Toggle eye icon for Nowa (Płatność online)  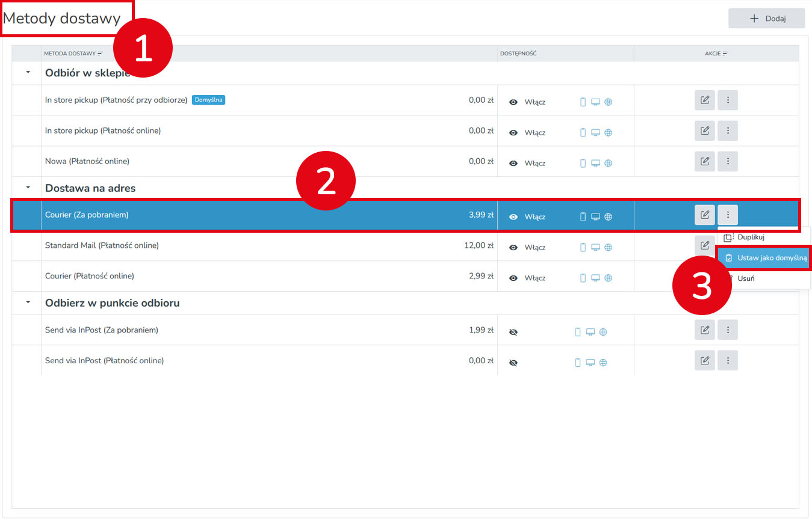tap(513, 163)
